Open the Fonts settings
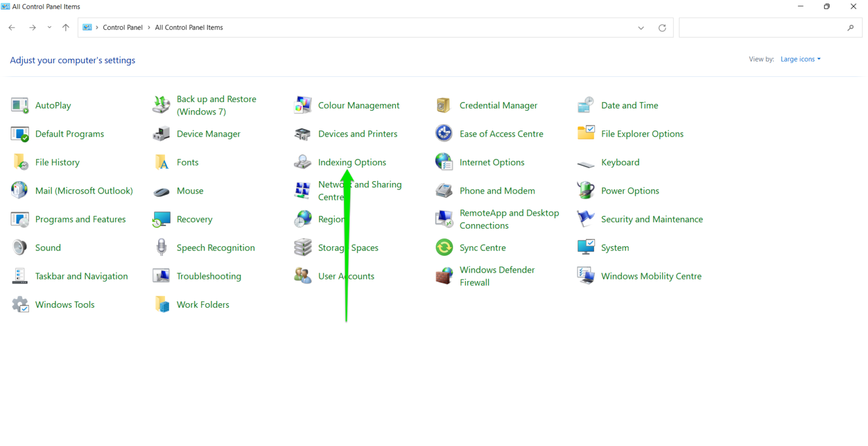This screenshot has height=446, width=868. 187,162
